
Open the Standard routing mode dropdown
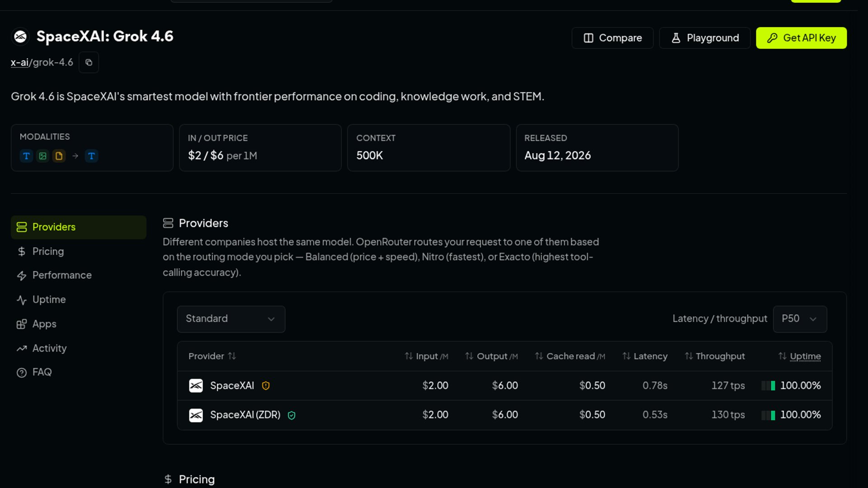(x=231, y=319)
